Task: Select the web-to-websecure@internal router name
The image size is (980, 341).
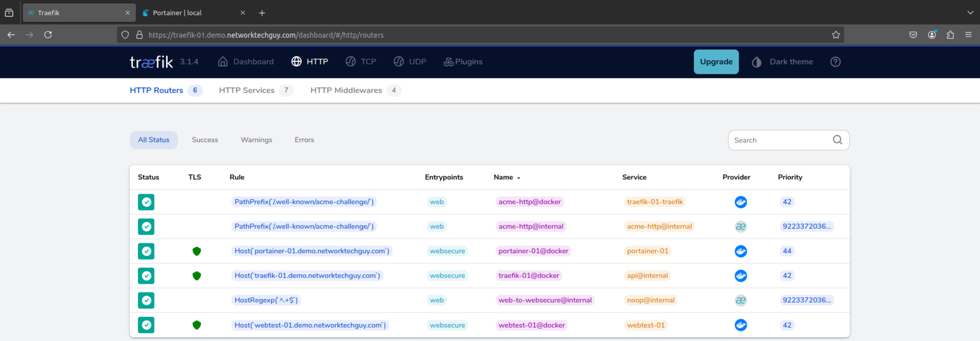Action: (545, 300)
